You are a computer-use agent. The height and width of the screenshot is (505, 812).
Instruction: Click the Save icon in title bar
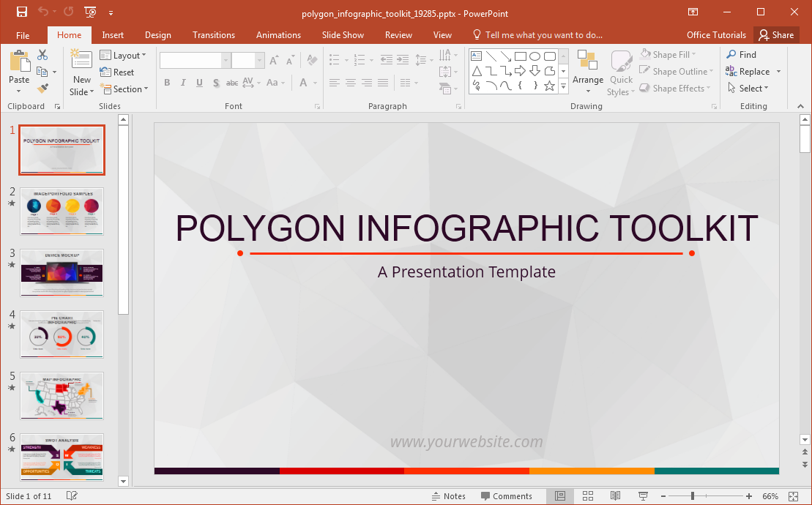pos(22,12)
